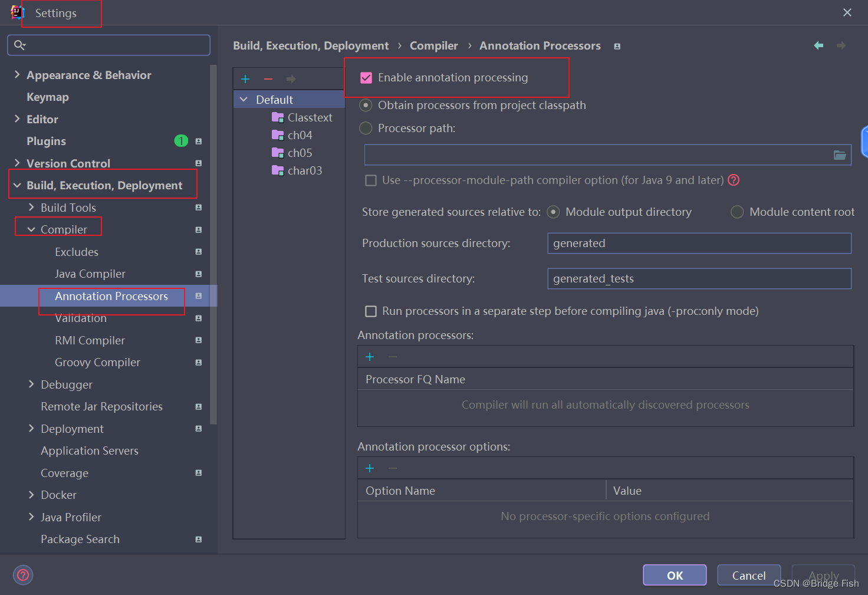Remove selected profile using minus icon
This screenshot has width=868, height=595.
coord(268,78)
